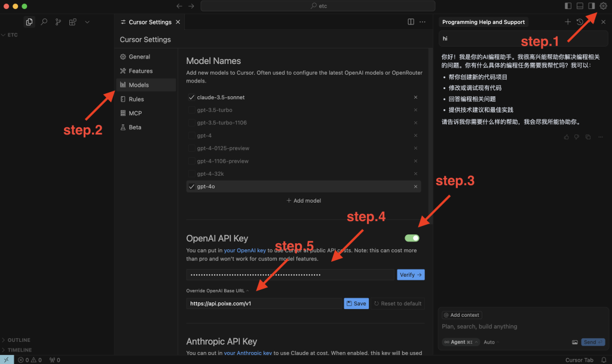The image size is (612, 364).
Task: Click the Verify button for the API key
Action: [411, 275]
